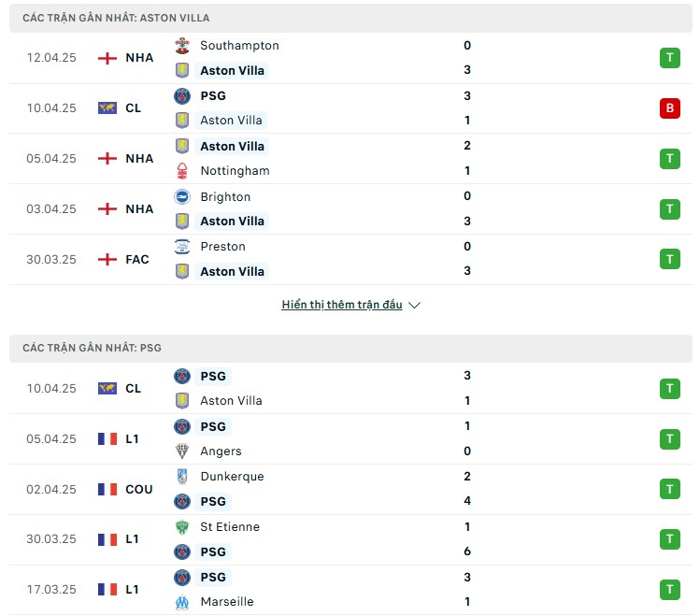This screenshot has width=700, height=616.
Task: Click the Brighton club crest icon
Action: [x=182, y=197]
